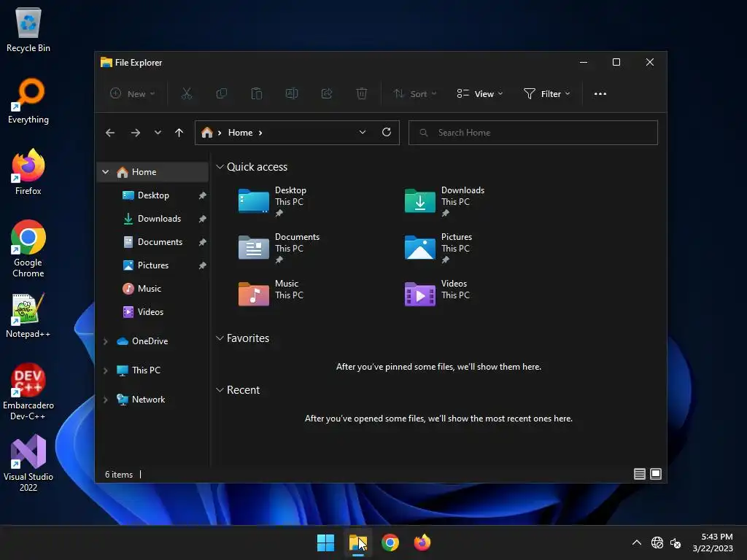Expand the This PC tree node
The height and width of the screenshot is (560, 747).
coord(106,370)
